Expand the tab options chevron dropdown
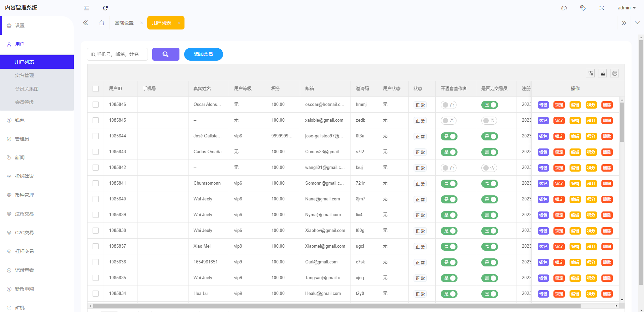 pos(637,23)
